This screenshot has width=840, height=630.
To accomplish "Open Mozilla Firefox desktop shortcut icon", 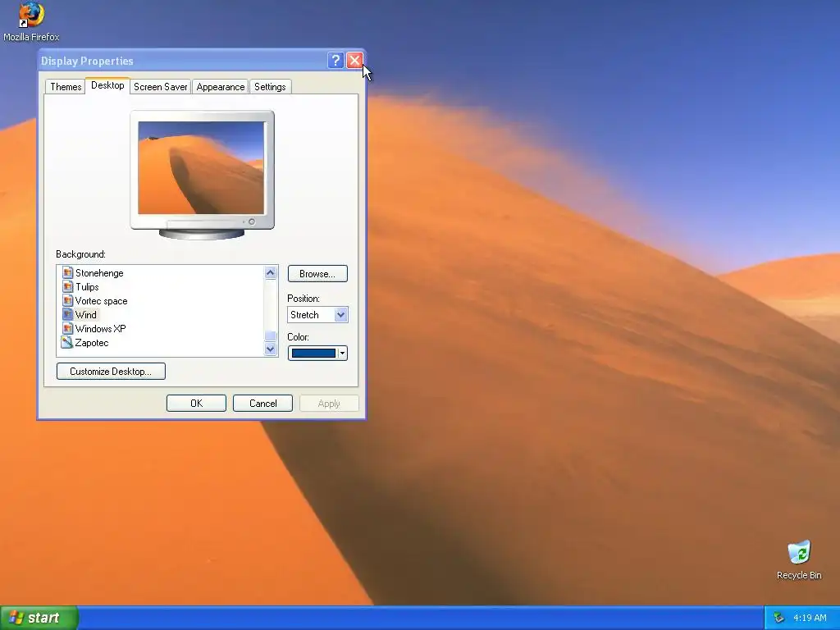I will 31,21.
